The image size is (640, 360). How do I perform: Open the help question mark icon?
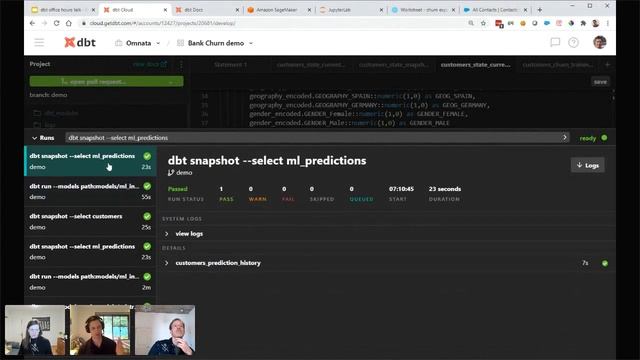point(573,42)
